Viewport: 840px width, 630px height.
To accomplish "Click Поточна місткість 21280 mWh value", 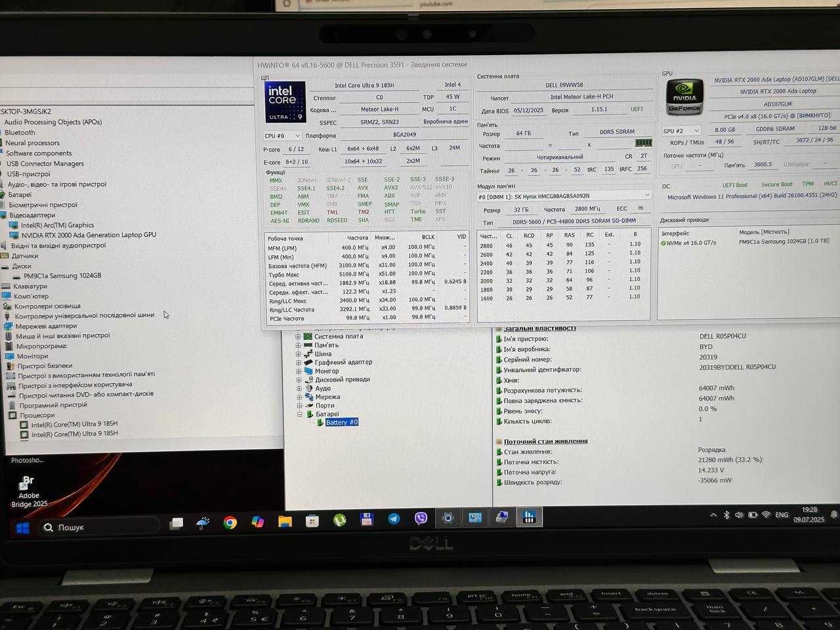I will tap(730, 460).
